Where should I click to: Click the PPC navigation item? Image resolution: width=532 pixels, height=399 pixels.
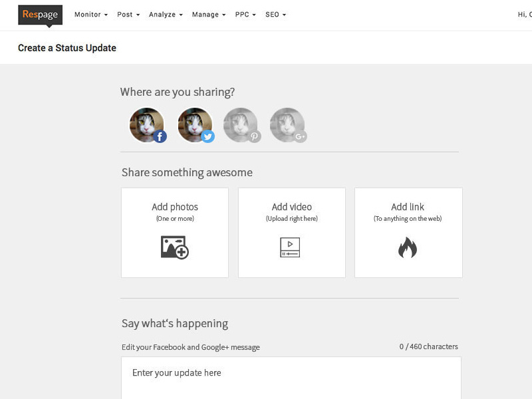pos(243,15)
